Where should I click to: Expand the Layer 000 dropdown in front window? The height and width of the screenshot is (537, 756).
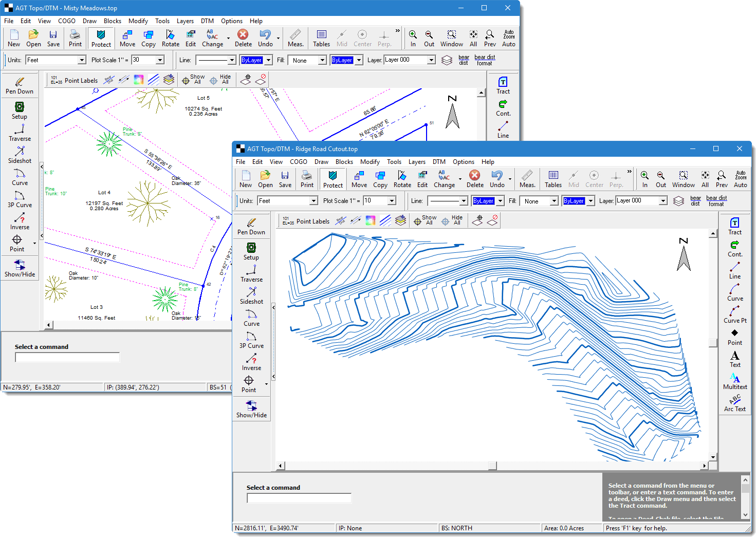[663, 201]
